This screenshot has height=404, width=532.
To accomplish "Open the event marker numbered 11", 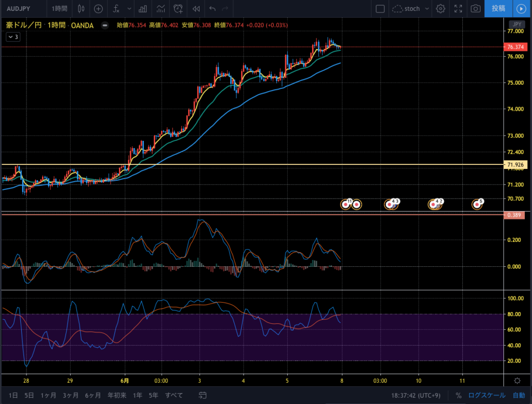I will click(345, 204).
